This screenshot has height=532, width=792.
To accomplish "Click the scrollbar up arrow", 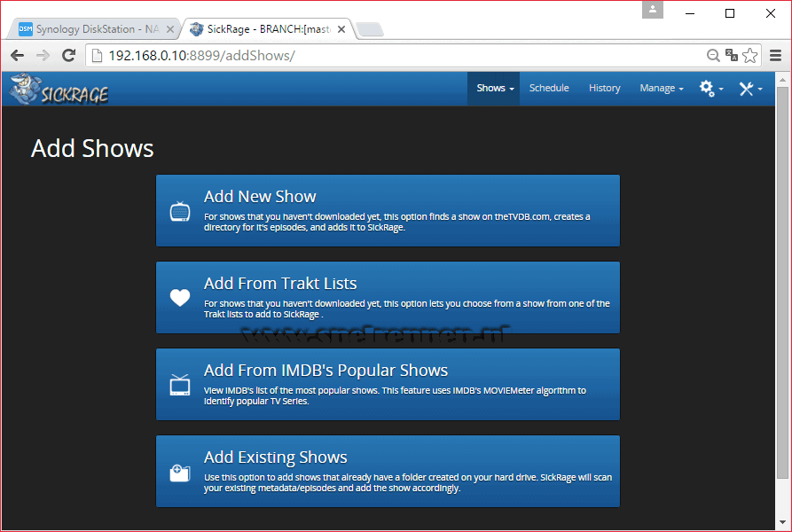I will pos(782,79).
